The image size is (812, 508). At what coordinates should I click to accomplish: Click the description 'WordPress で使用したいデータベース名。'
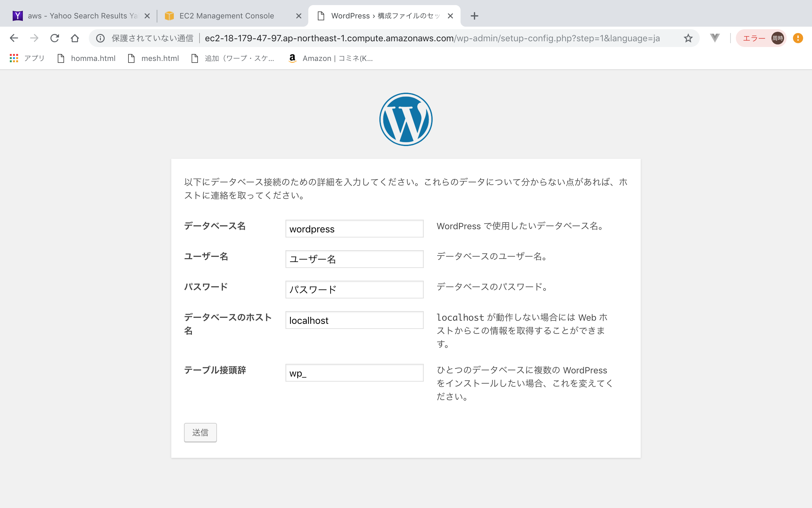click(521, 226)
